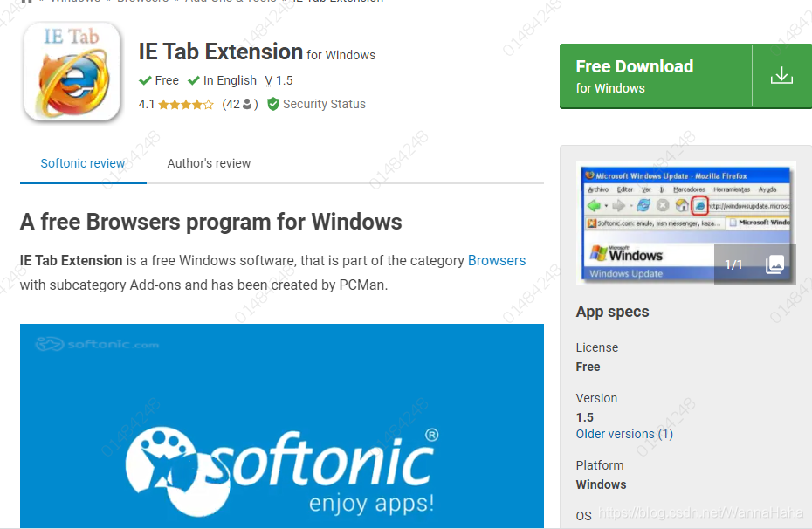Click the Security Status label
812x529 pixels.
pyautogui.click(x=324, y=104)
